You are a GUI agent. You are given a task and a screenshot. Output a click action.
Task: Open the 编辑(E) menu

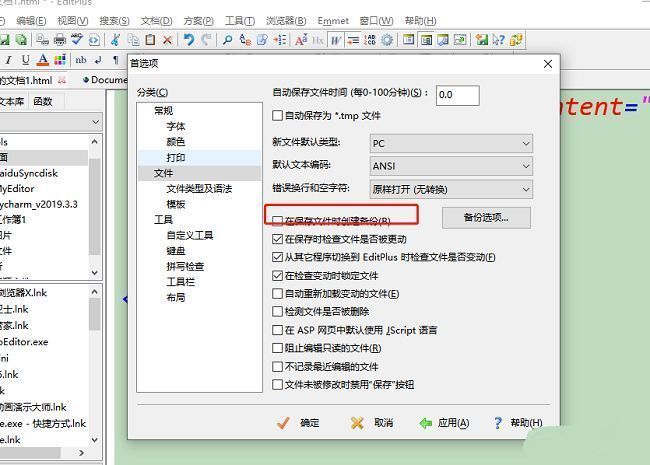pyautogui.click(x=31, y=21)
